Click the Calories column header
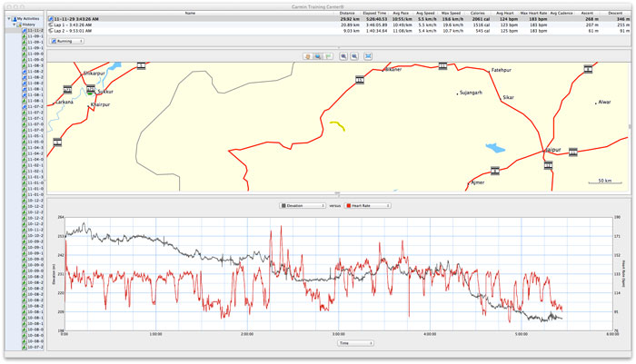Viewport: 636px width, 364px height. (x=477, y=14)
